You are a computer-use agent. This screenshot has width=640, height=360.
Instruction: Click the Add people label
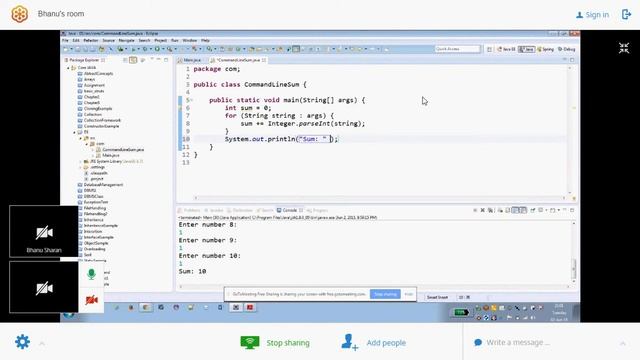pos(386,343)
